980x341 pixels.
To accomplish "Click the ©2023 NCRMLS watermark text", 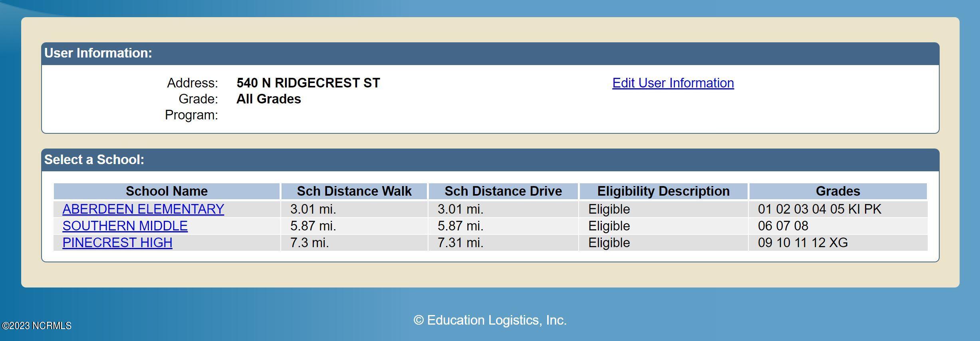I will point(37,326).
